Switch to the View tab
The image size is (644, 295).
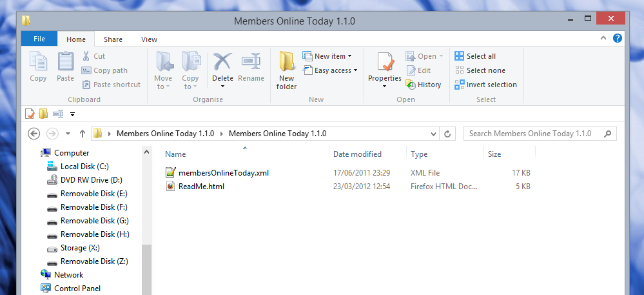[149, 39]
